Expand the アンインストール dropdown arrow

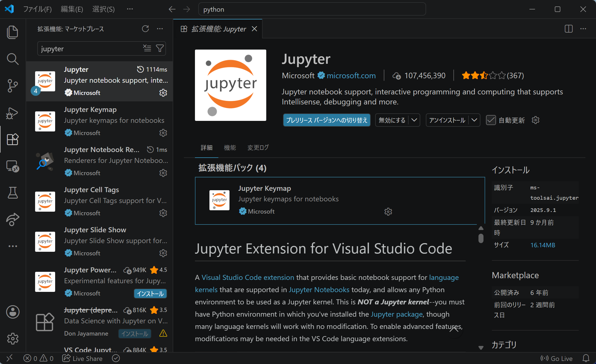tap(474, 120)
